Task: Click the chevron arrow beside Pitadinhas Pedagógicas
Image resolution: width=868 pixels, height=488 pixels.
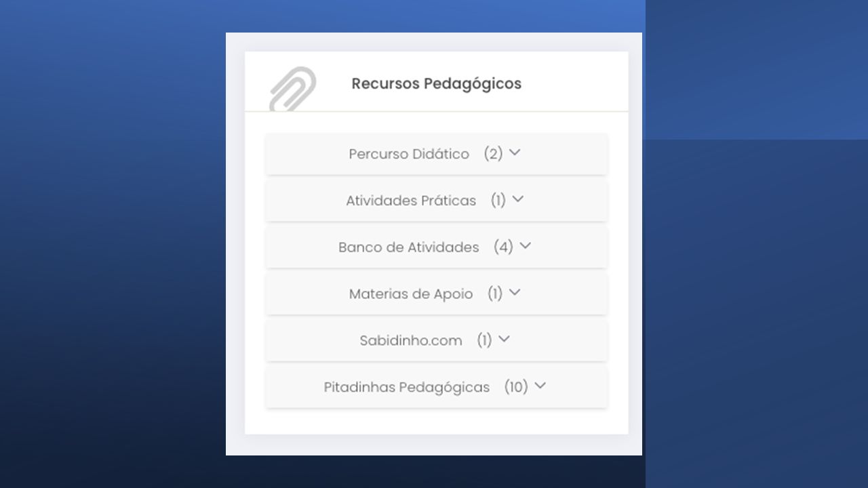Action: click(x=540, y=386)
